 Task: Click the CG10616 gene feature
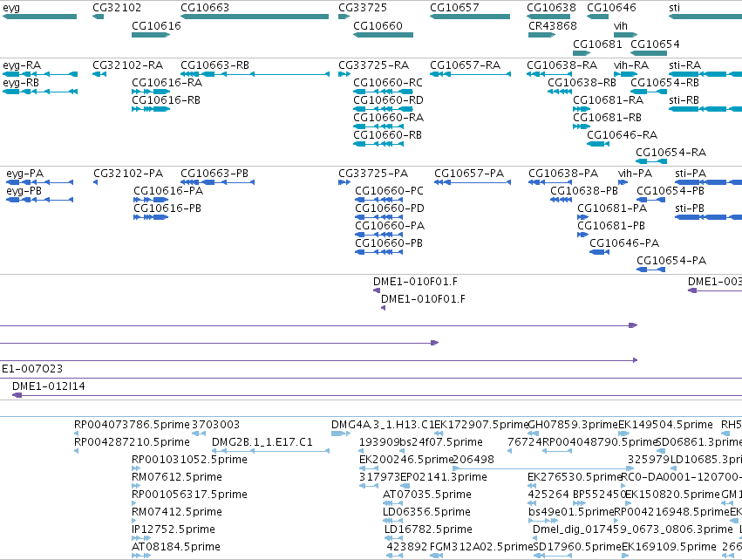151,35
